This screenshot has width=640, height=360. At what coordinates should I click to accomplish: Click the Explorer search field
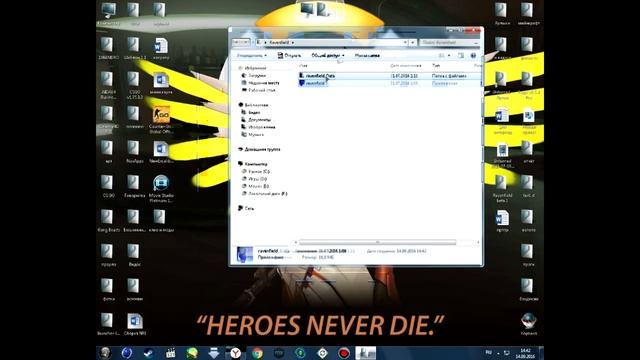449,42
